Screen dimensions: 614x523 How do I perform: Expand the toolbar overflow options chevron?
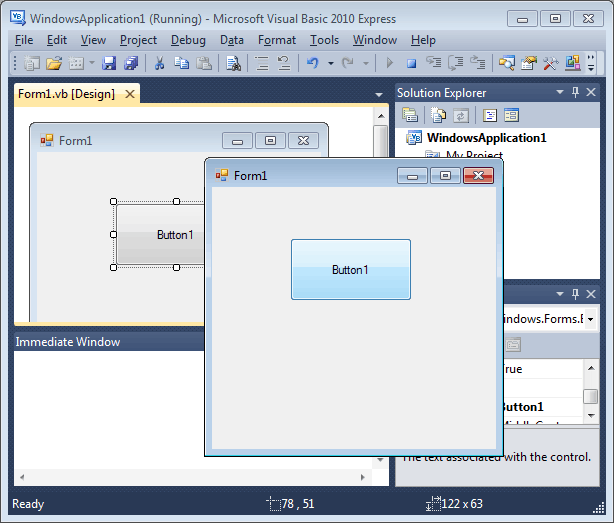[591, 63]
